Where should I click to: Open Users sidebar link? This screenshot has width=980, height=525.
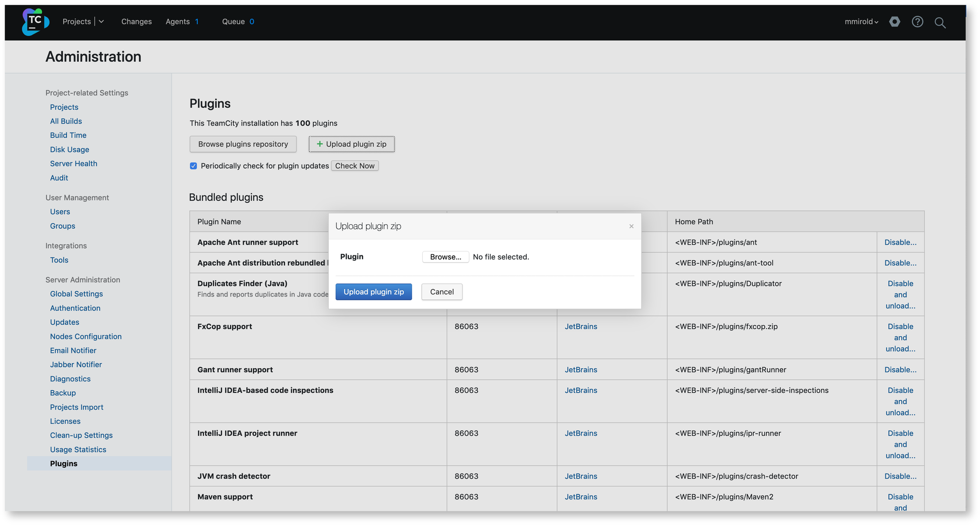[x=60, y=212]
